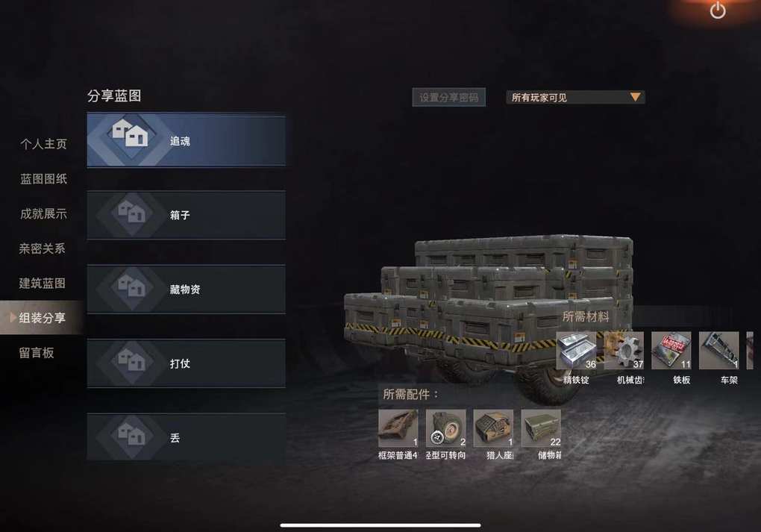This screenshot has height=532, width=761.
Task: Tap the power icon in the corner
Action: coord(718,10)
